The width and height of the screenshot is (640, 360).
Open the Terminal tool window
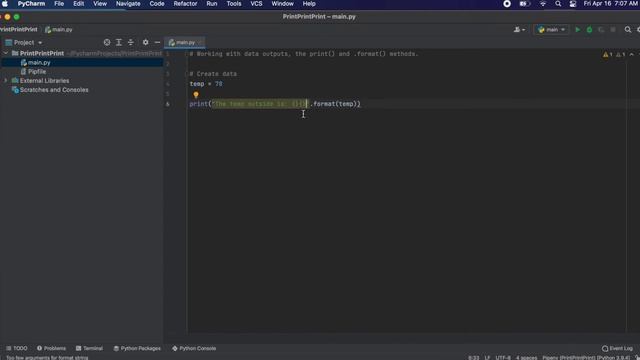[89, 348]
